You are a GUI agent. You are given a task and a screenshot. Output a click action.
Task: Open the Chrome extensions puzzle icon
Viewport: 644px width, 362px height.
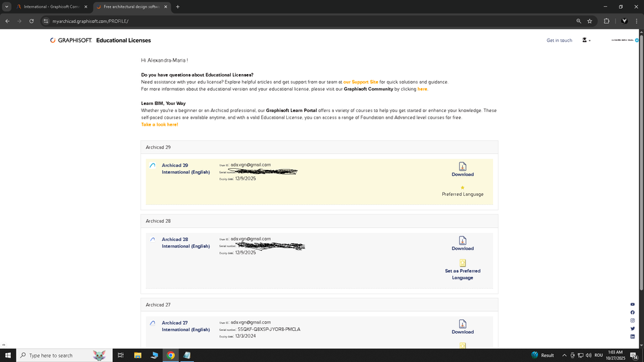tap(607, 21)
